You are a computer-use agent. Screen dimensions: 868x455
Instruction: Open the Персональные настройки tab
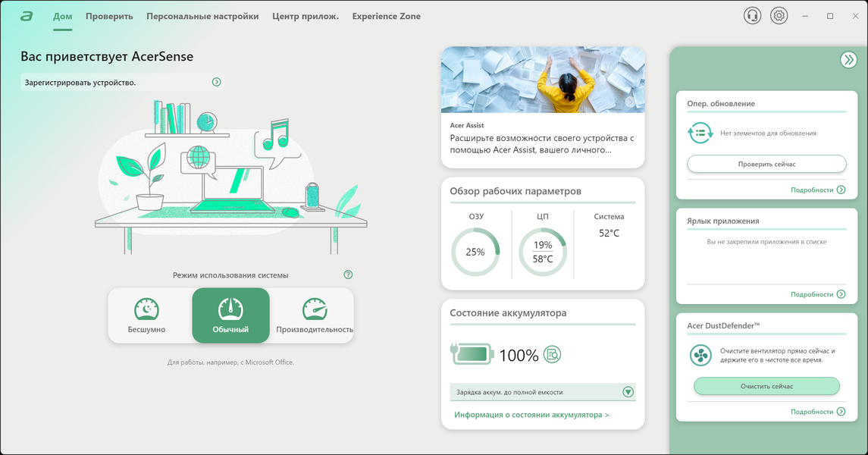202,17
